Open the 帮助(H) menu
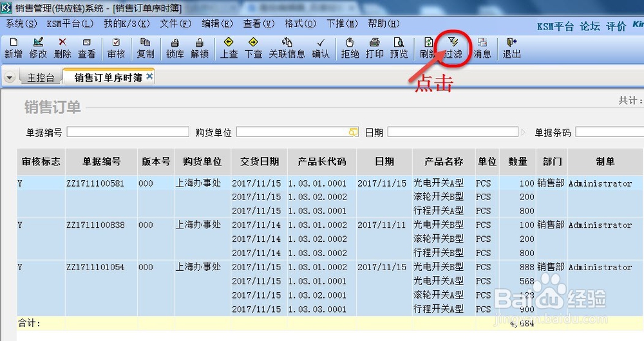 pos(383,24)
